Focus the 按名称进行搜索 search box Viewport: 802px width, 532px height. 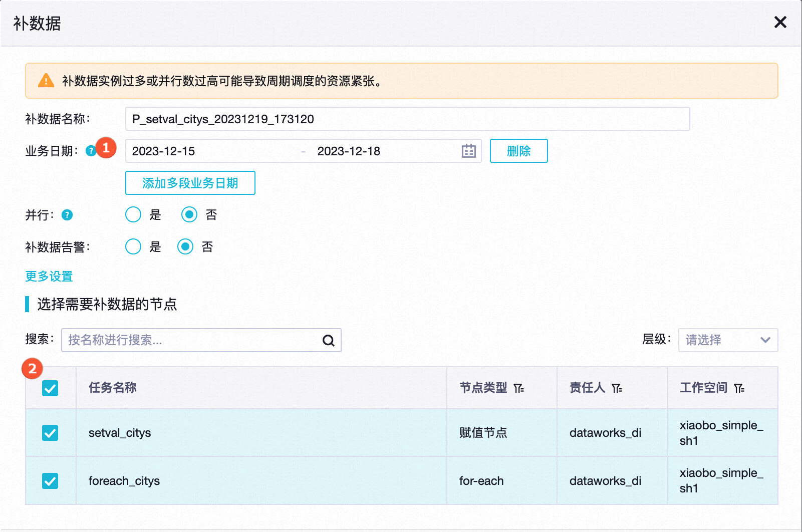tap(201, 340)
